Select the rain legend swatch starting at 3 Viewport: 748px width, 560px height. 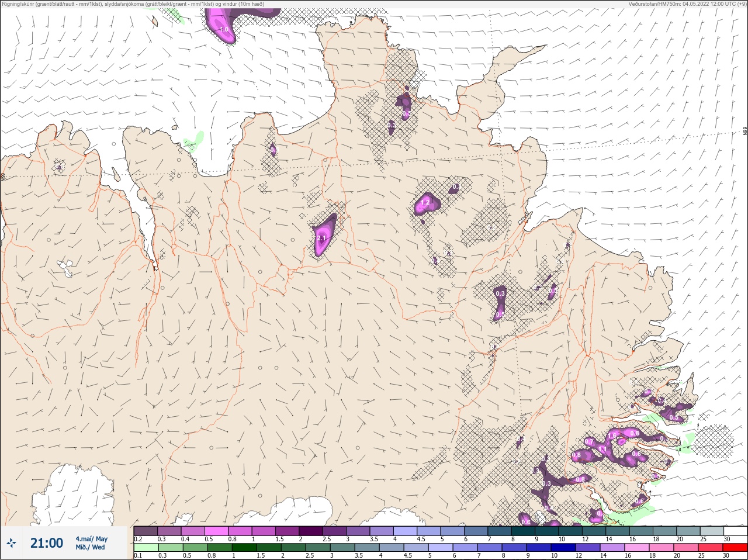342,548
